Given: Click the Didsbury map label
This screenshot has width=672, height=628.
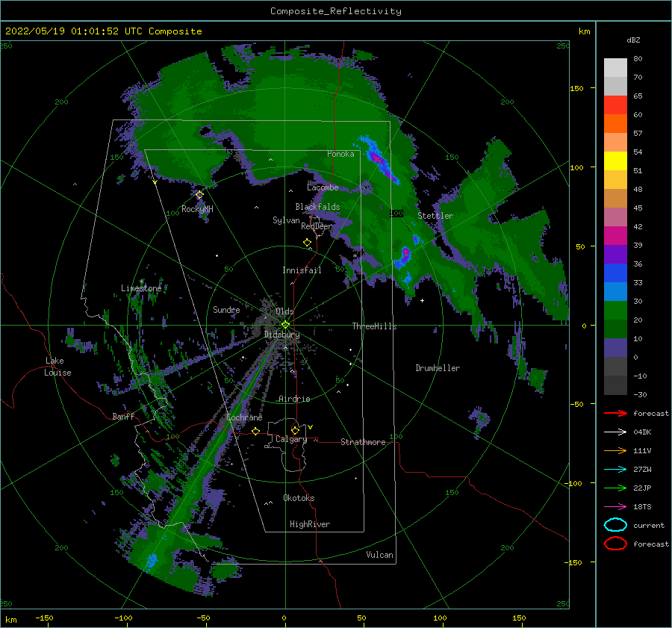Looking at the screenshot, I should point(281,335).
